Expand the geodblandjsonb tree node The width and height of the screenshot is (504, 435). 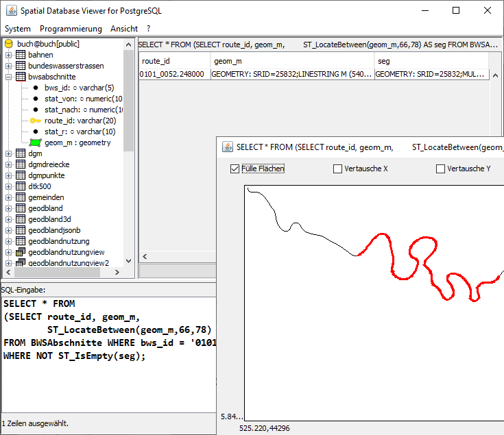pyautogui.click(x=9, y=230)
